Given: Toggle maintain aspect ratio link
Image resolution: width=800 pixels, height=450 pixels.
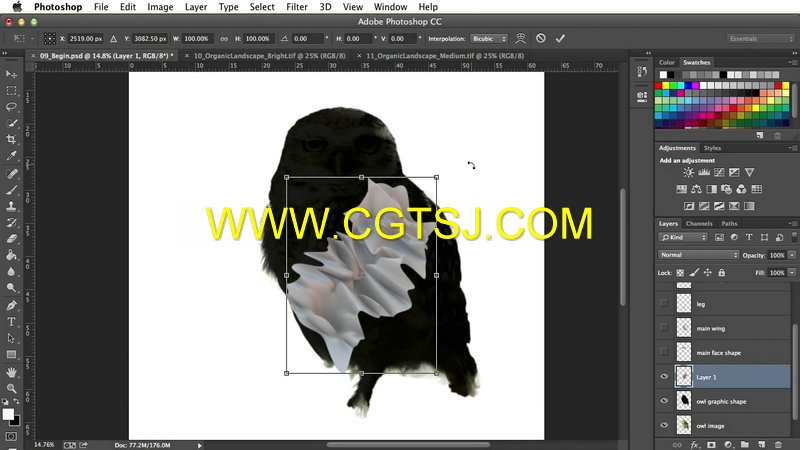Looking at the screenshot, I should [224, 38].
